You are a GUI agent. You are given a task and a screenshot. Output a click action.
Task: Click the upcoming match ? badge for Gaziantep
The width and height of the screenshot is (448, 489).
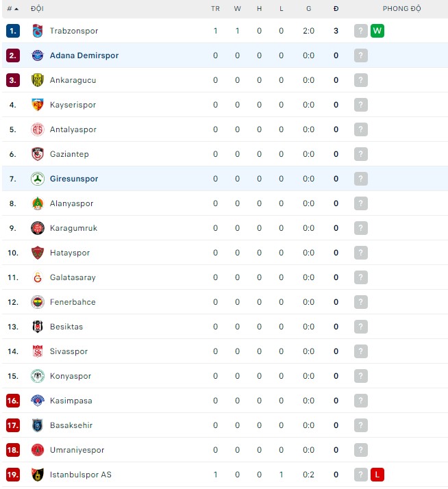coord(361,154)
